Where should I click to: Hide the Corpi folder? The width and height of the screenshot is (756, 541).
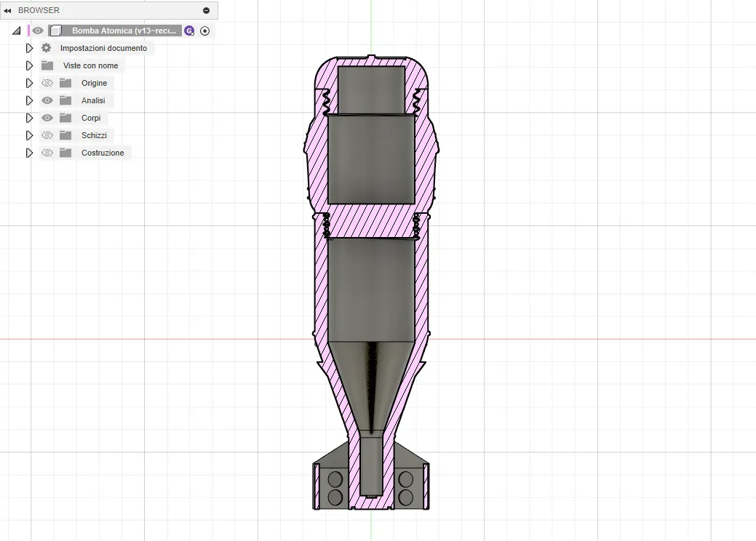(47, 118)
